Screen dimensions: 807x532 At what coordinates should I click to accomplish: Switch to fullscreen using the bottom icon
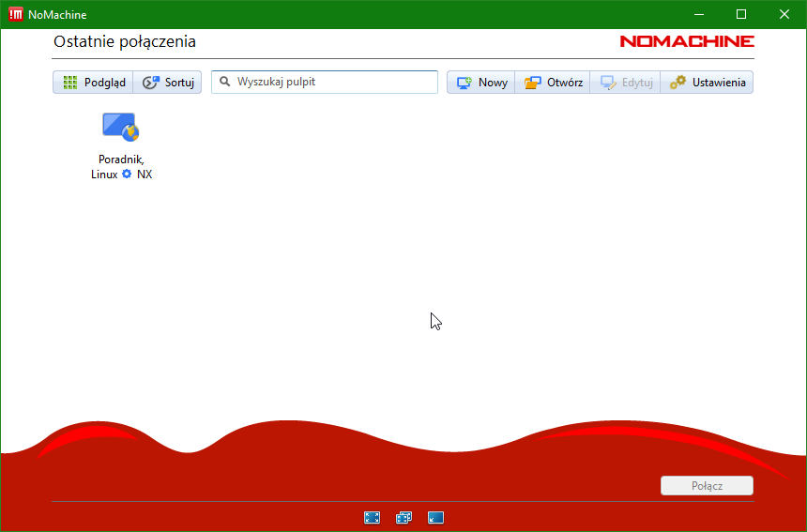372,517
